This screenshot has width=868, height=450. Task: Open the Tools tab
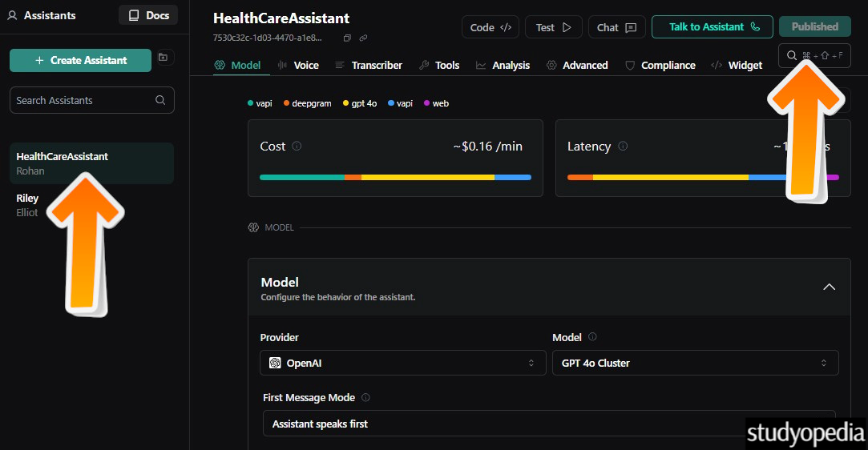(439, 65)
